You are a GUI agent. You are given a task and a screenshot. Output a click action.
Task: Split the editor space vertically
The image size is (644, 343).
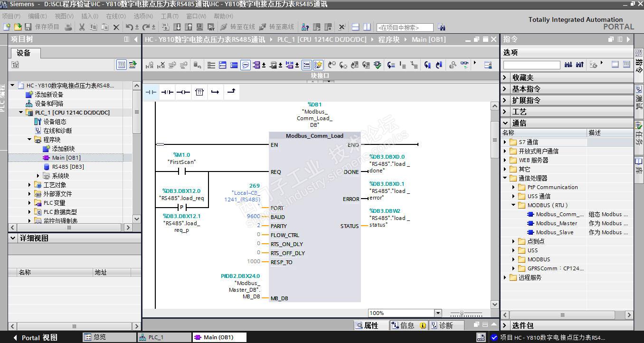coord(367,27)
